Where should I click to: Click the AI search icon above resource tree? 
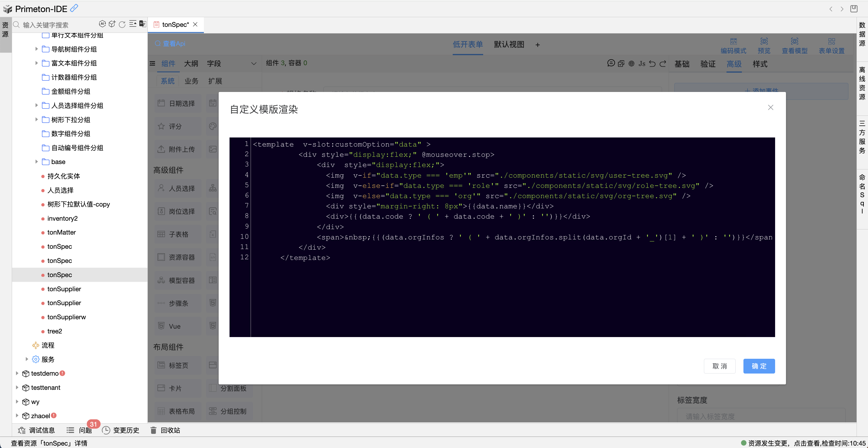[x=102, y=24]
